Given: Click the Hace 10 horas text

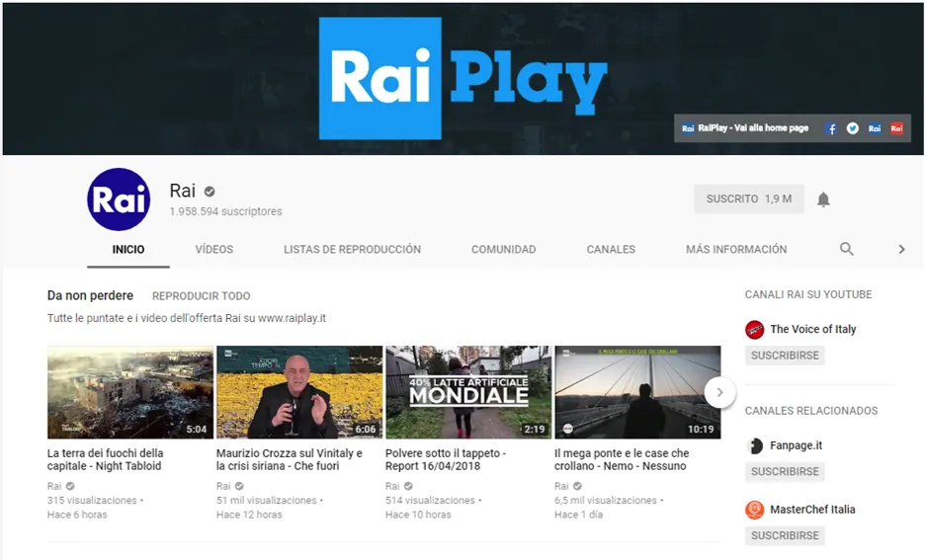Looking at the screenshot, I should point(418,515).
